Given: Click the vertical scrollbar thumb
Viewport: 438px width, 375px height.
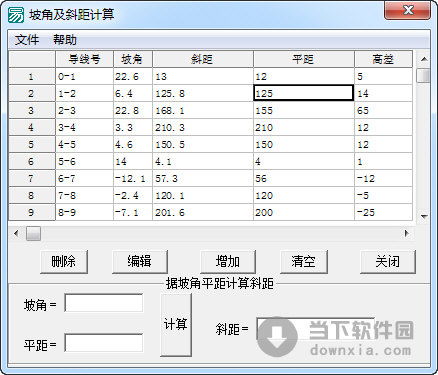Looking at the screenshot, I should (424, 75).
